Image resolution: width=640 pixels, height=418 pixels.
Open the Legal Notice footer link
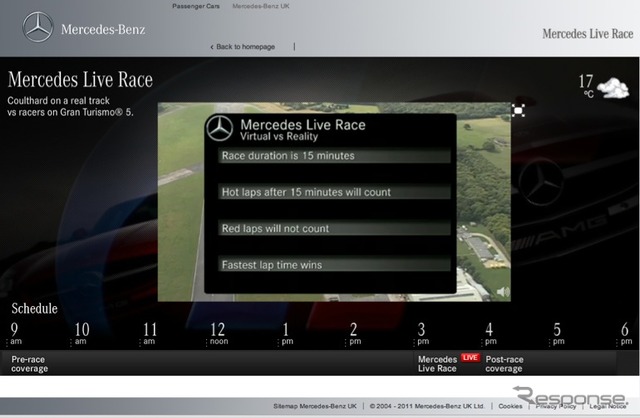(x=607, y=406)
